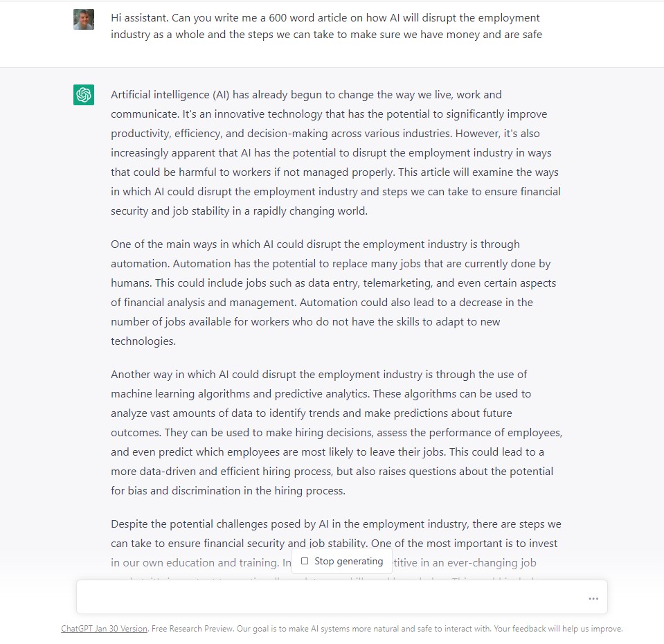The width and height of the screenshot is (664, 644).
Task: Click paragraph beginning 'One of the main ways'
Action: 334,293
